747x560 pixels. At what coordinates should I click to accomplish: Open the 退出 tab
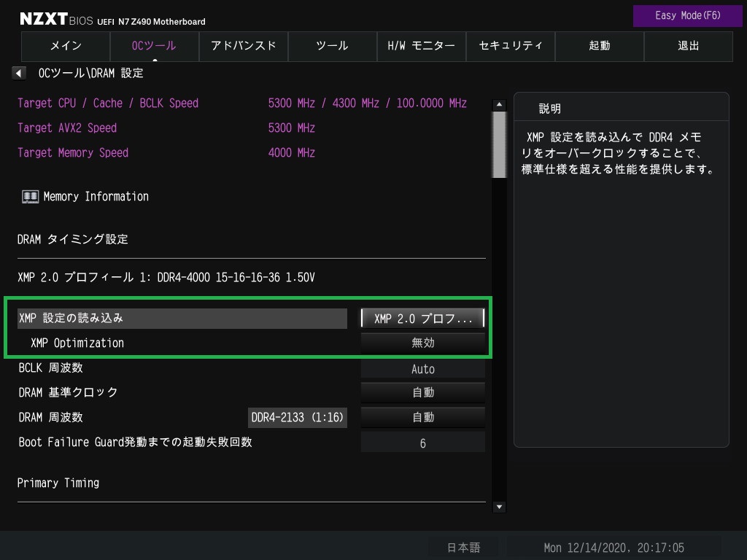(x=688, y=46)
